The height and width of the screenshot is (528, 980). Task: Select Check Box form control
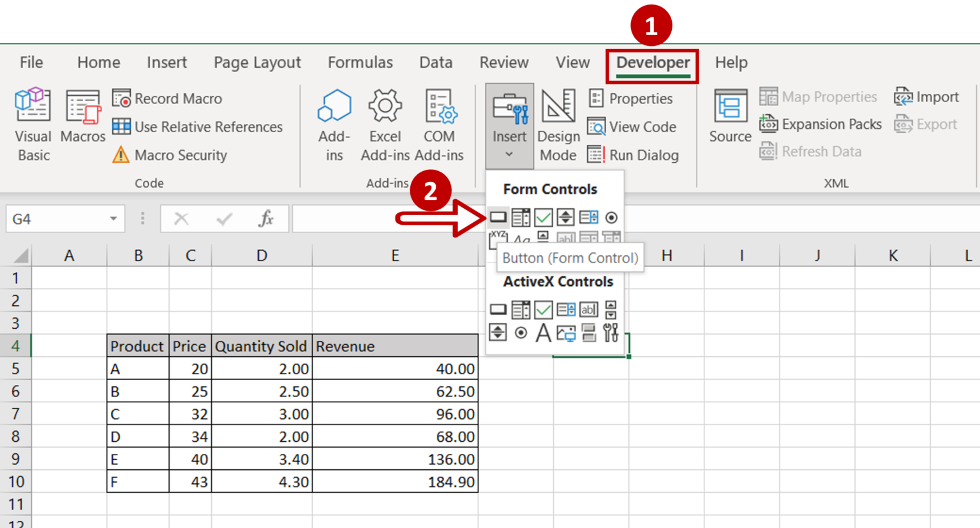(543, 218)
